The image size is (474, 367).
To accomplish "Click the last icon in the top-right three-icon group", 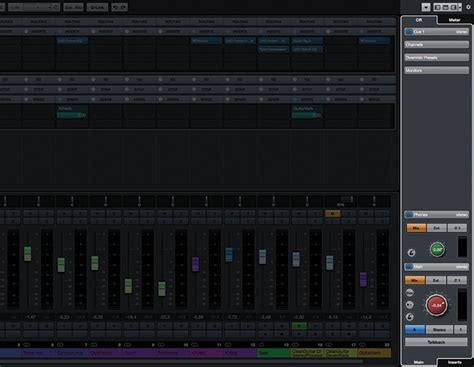I will (x=453, y=7).
